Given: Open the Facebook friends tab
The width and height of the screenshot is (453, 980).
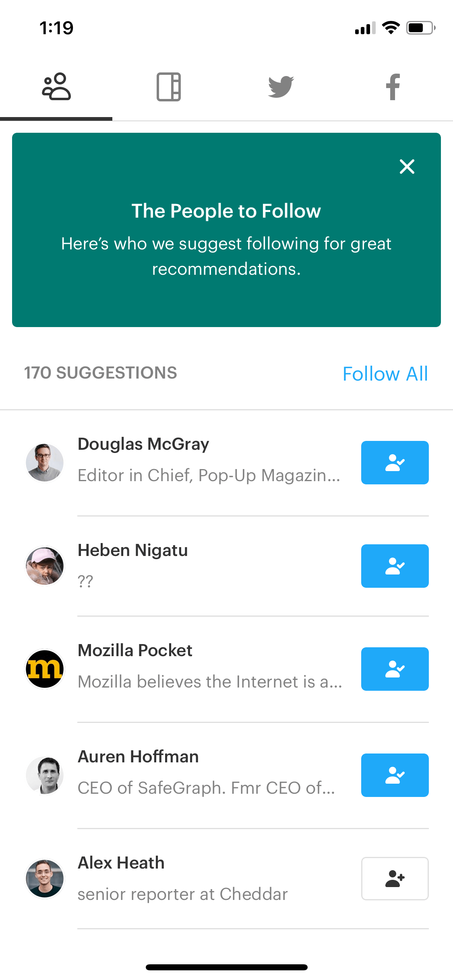Looking at the screenshot, I should (x=393, y=86).
